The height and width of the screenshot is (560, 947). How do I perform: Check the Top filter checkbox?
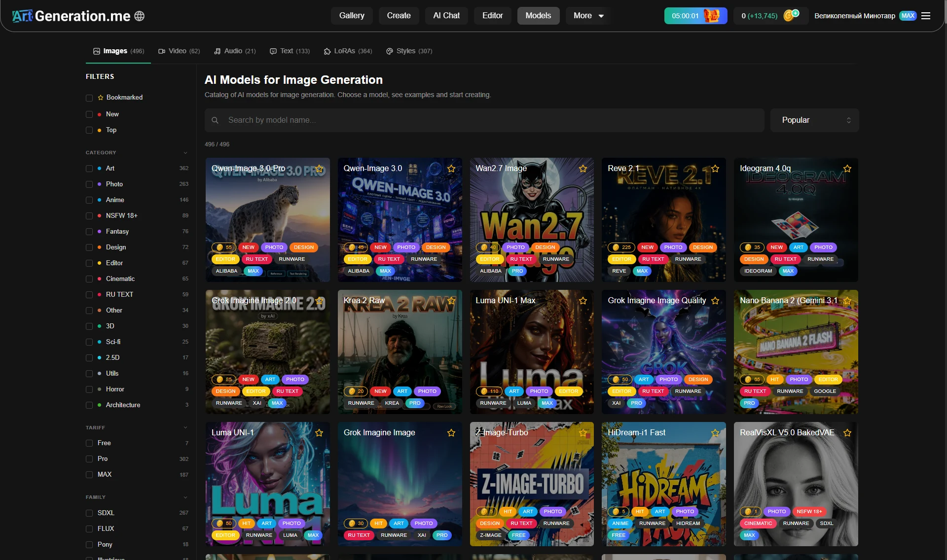(89, 130)
